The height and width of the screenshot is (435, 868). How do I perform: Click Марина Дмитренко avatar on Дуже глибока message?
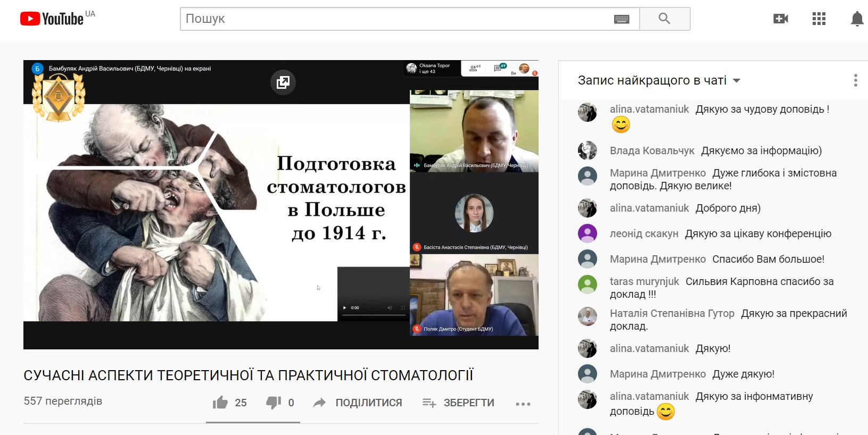click(588, 176)
